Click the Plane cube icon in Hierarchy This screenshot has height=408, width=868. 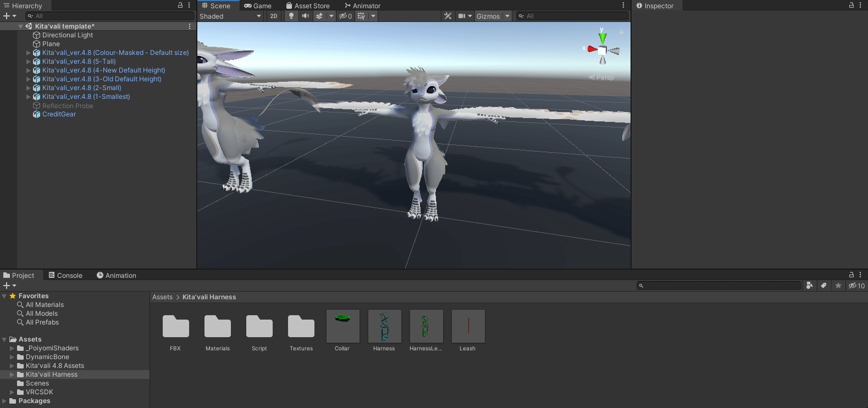click(37, 44)
